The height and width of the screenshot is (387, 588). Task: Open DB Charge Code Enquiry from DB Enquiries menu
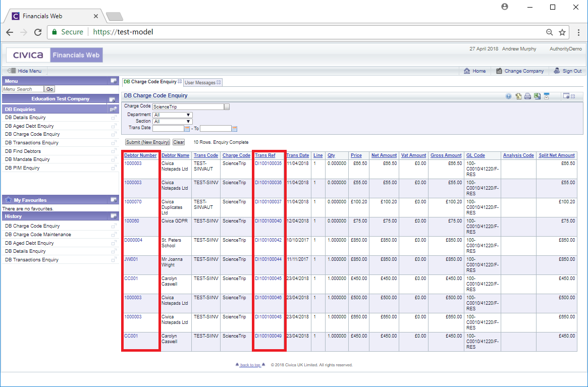tap(32, 134)
